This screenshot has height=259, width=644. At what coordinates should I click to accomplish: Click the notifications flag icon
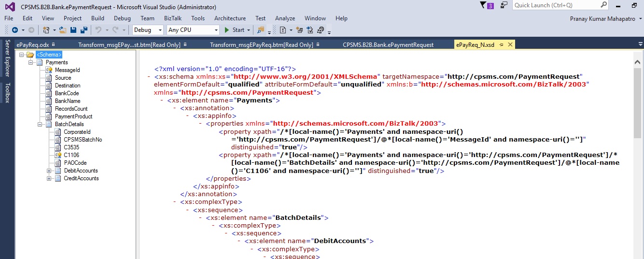[x=483, y=5]
